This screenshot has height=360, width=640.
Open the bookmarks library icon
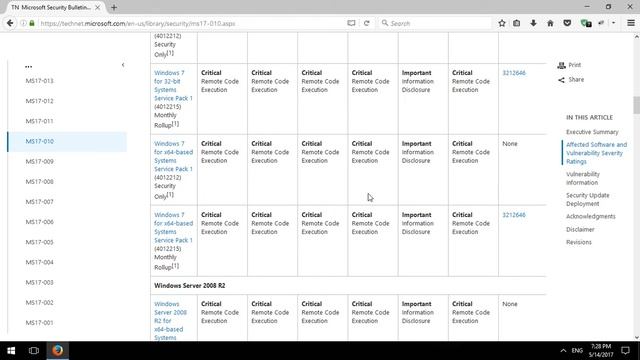pyautogui.click(x=517, y=23)
